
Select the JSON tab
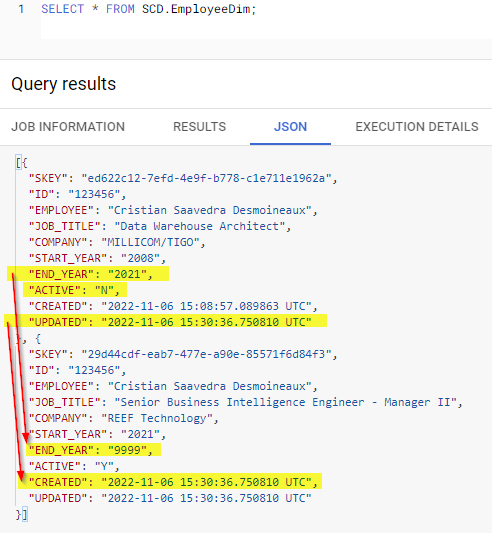(x=290, y=127)
